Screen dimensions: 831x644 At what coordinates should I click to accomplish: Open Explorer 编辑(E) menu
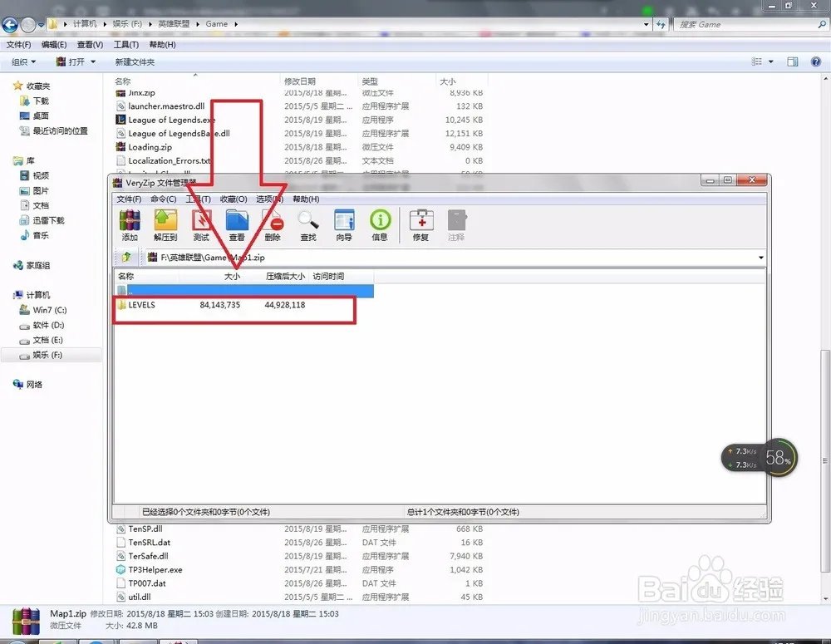[54, 45]
